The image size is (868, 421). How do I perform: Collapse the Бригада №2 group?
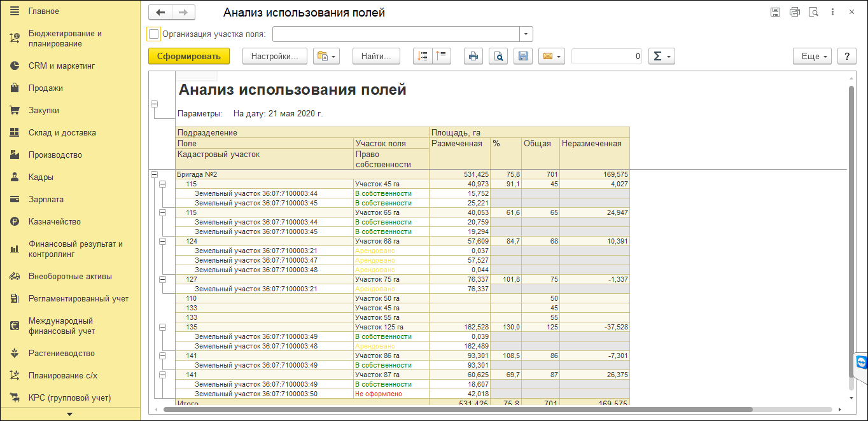(153, 174)
